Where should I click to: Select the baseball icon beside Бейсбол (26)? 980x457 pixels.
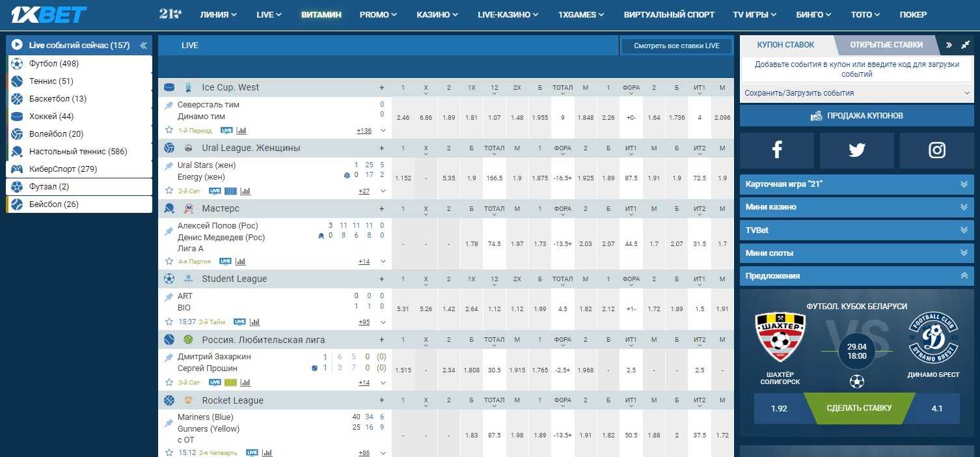(17, 204)
